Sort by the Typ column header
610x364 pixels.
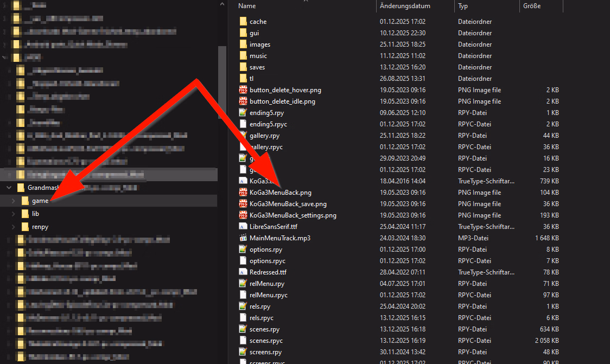[x=463, y=6]
